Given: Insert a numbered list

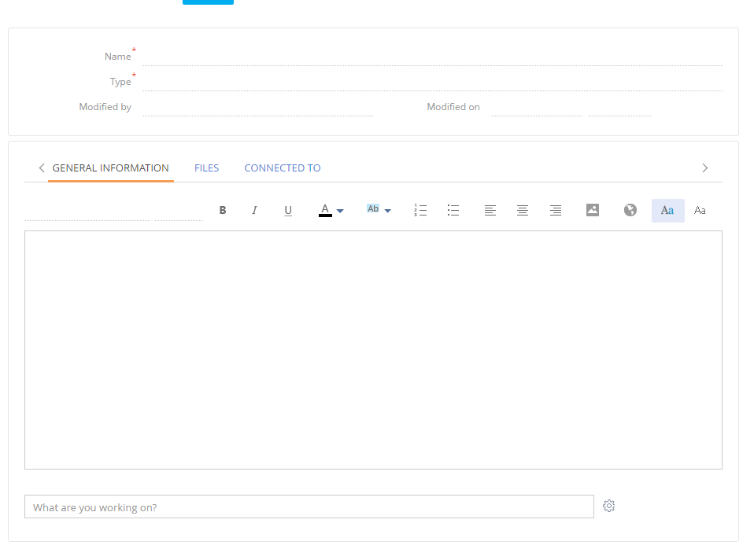Looking at the screenshot, I should (x=420, y=211).
